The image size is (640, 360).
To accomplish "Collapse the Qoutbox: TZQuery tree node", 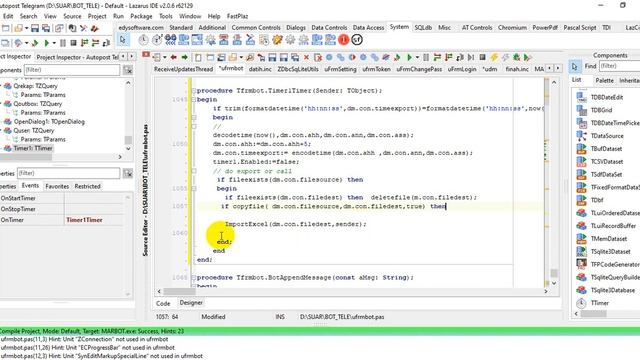I will (1, 104).
